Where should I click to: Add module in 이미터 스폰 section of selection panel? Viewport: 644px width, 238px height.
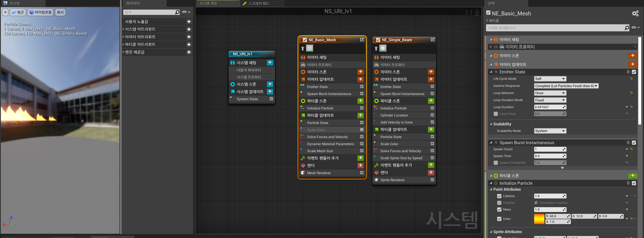pos(632,56)
